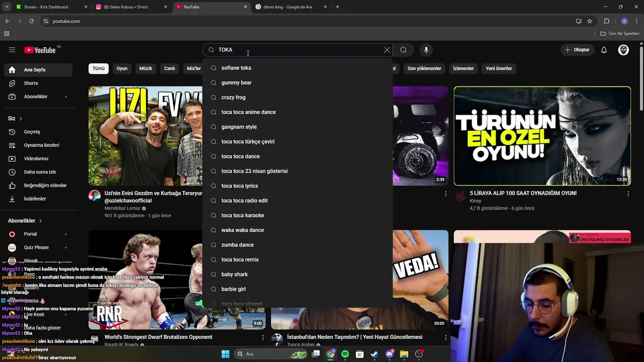This screenshot has height=362, width=644.
Task: Open Oynatma listeleri
Action: pos(38,145)
